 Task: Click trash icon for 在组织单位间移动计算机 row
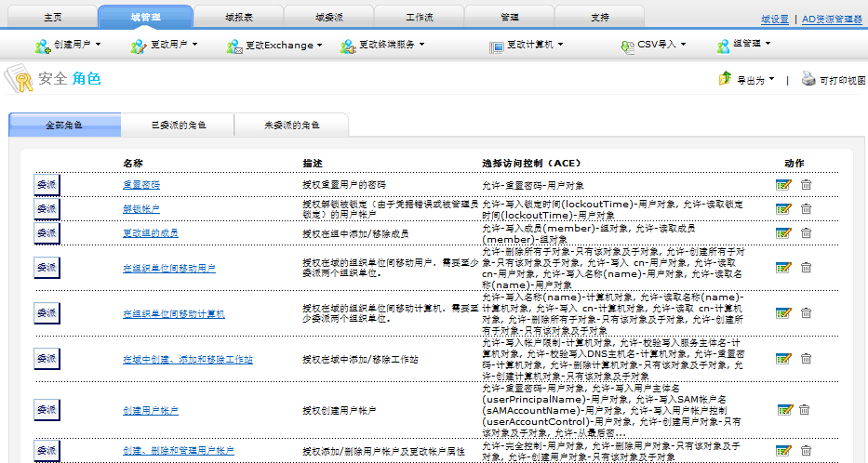coord(806,313)
